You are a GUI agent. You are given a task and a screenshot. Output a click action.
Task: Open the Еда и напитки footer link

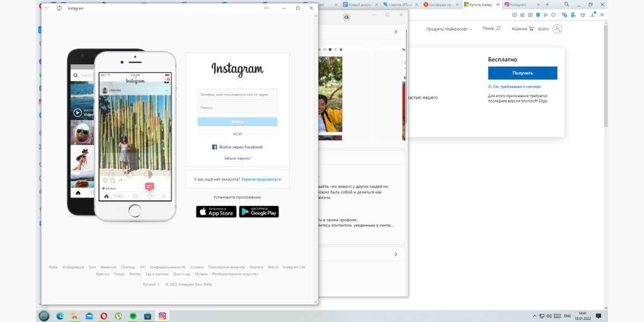pyautogui.click(x=157, y=274)
